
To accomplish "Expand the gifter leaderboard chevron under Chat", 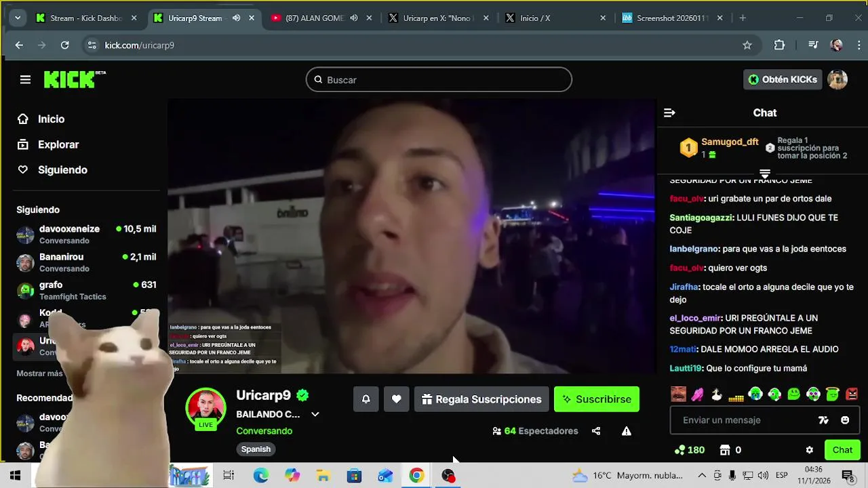I will tap(765, 174).
